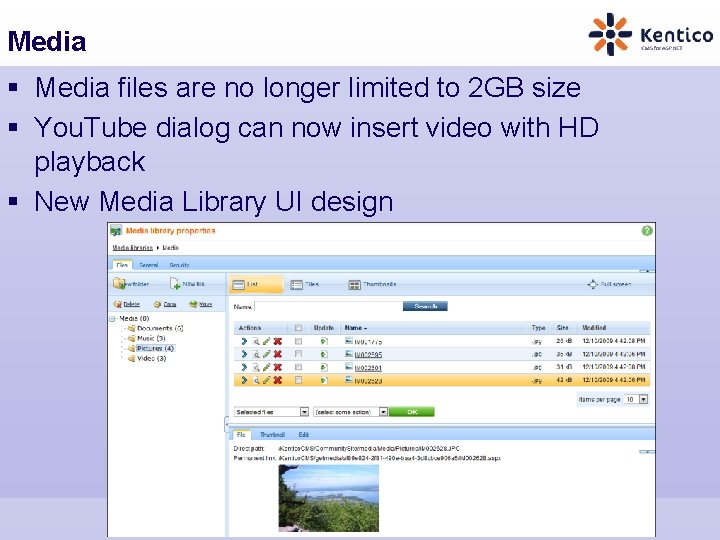
Task: Open the IV002501 file name link
Action: tap(368, 367)
